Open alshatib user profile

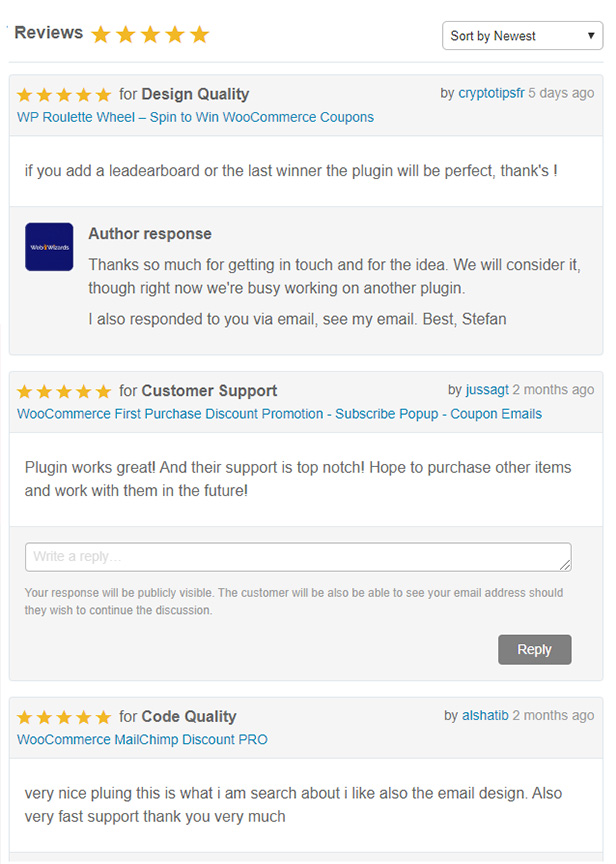tap(485, 715)
